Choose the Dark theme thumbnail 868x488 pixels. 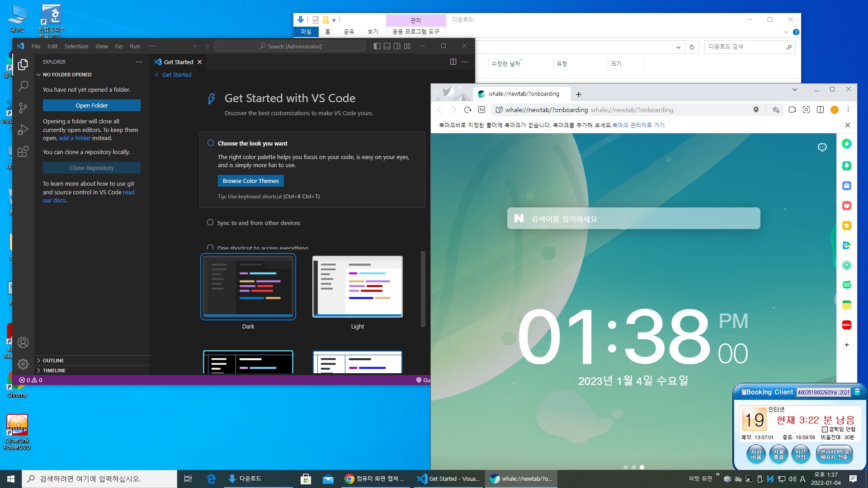(248, 287)
